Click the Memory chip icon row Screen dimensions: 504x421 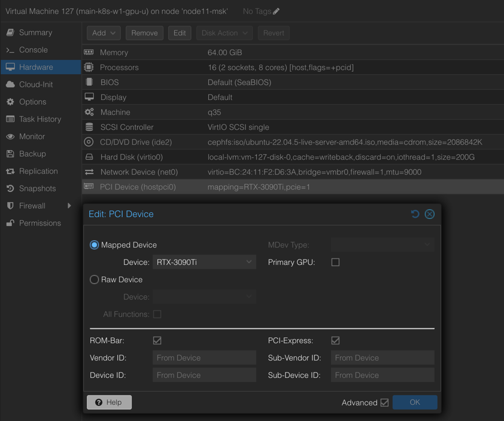[89, 53]
